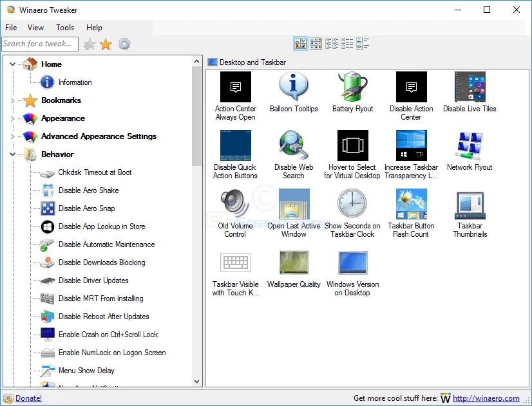This screenshot has width=532, height=406.
Task: Click the tree scrollbar down arrow
Action: [x=197, y=382]
